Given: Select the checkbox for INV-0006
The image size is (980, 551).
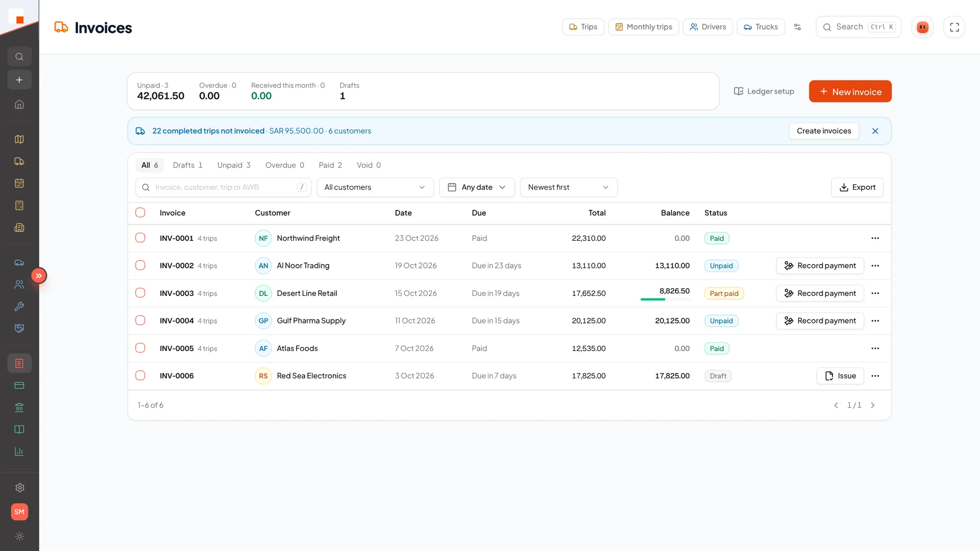Looking at the screenshot, I should (x=140, y=375).
